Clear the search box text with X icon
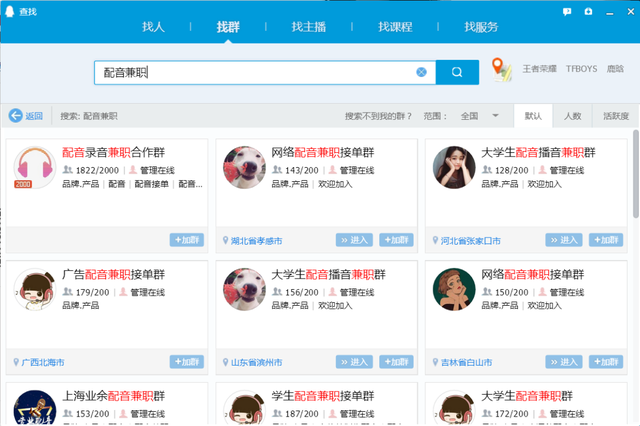The width and height of the screenshot is (640, 426). [x=421, y=72]
